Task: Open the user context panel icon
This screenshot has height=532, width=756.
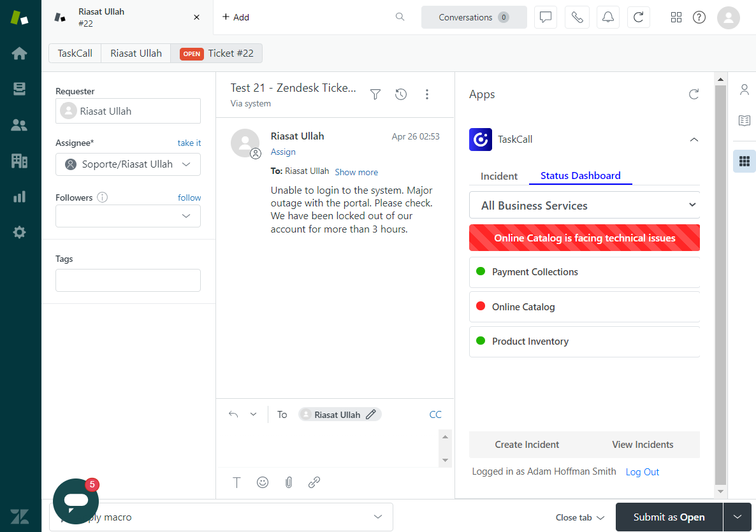Action: pos(745,90)
